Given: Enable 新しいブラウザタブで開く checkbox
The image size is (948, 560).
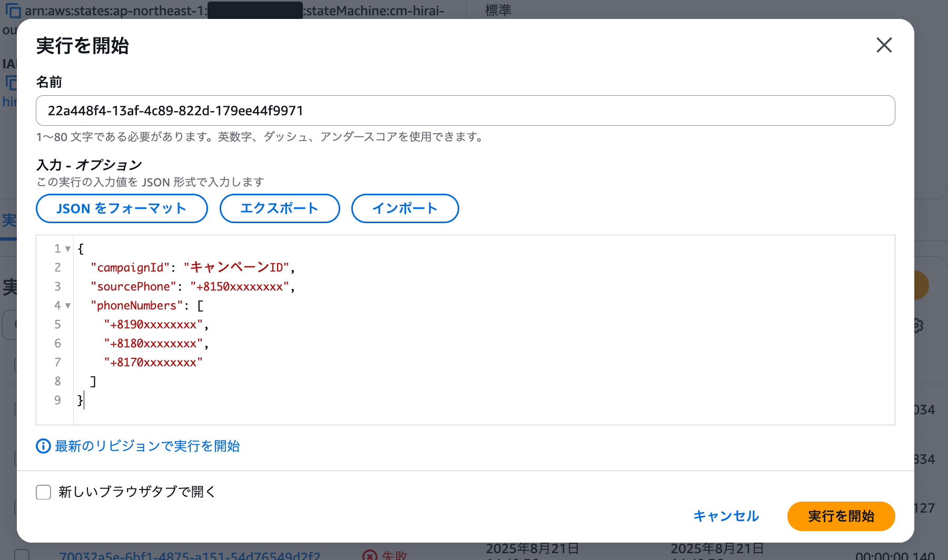Looking at the screenshot, I should (x=43, y=492).
